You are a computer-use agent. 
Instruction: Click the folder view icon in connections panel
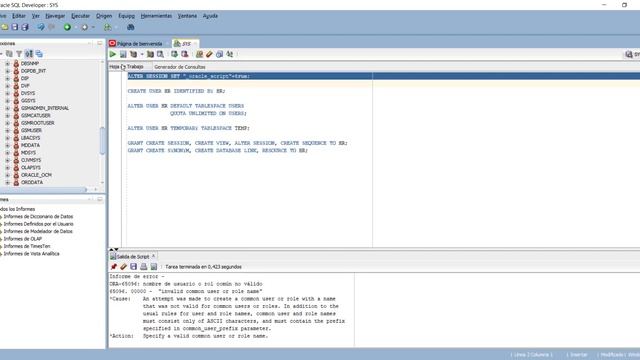tap(39, 53)
